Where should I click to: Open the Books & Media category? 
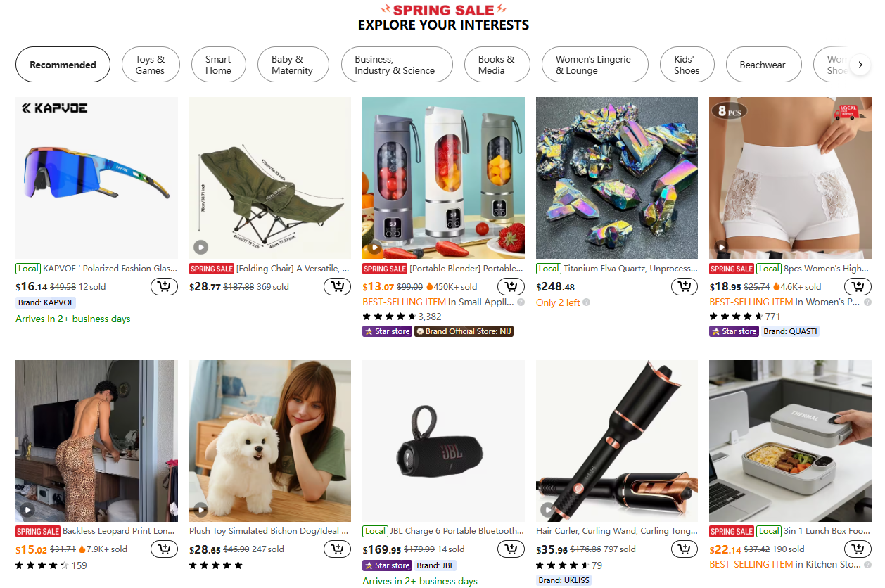497,64
